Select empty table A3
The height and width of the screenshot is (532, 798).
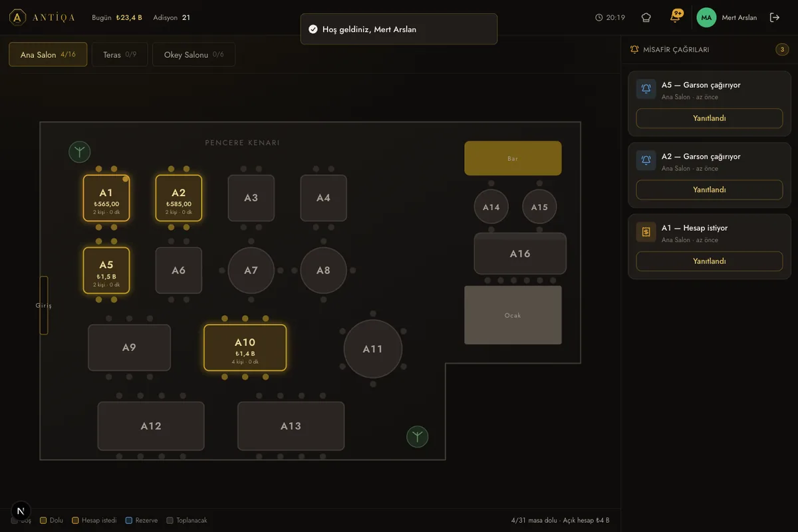(x=251, y=198)
